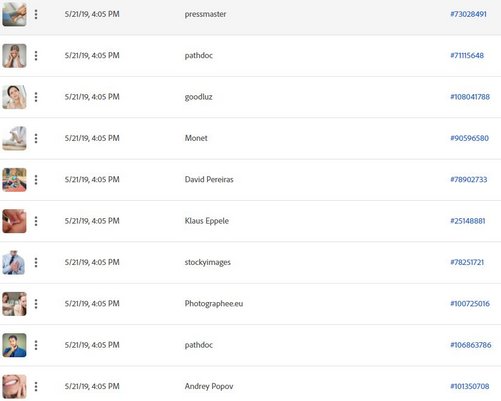Open asset link #71115648

click(467, 55)
